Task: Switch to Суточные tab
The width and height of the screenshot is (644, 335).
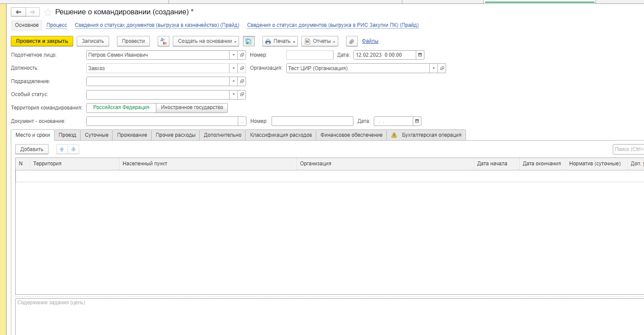Action: (x=97, y=135)
